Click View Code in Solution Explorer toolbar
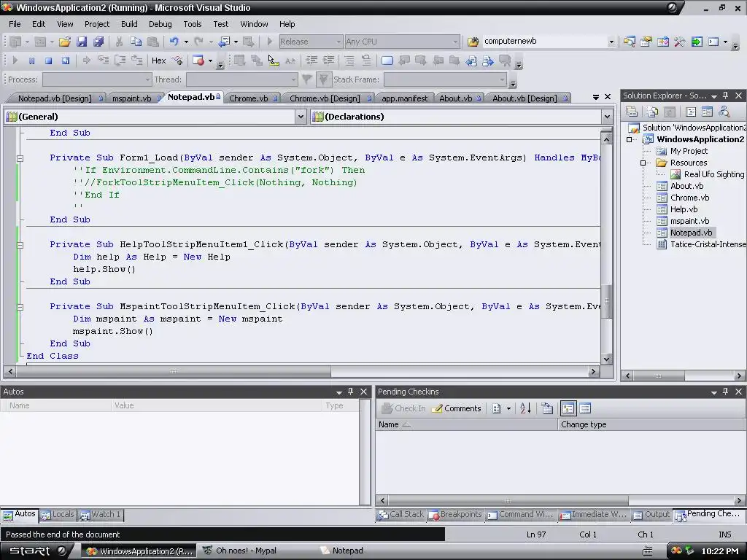This screenshot has height=560, width=747. pos(691,112)
